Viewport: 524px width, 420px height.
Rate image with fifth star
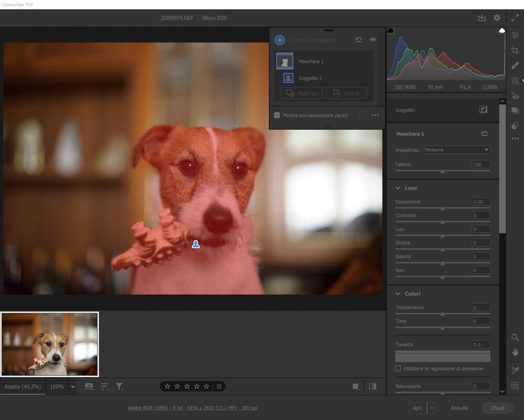click(x=206, y=386)
